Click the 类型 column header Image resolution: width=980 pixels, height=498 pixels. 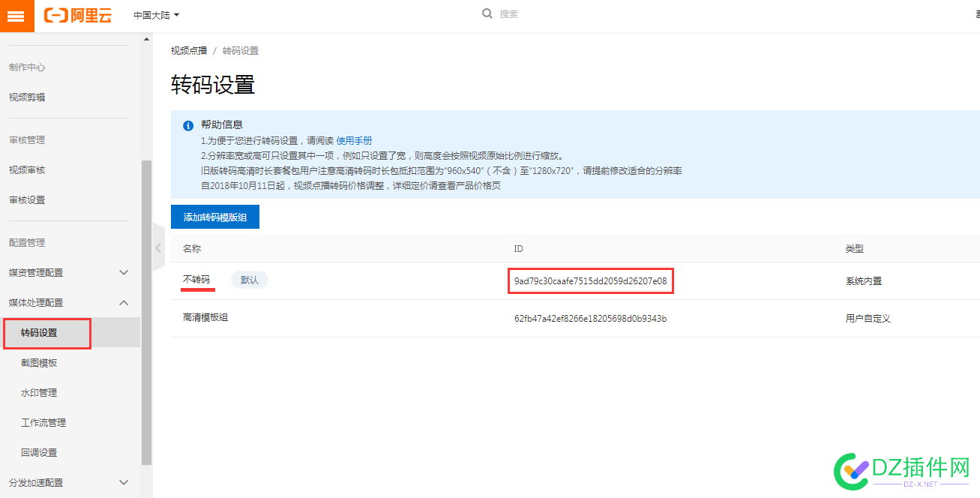click(855, 248)
